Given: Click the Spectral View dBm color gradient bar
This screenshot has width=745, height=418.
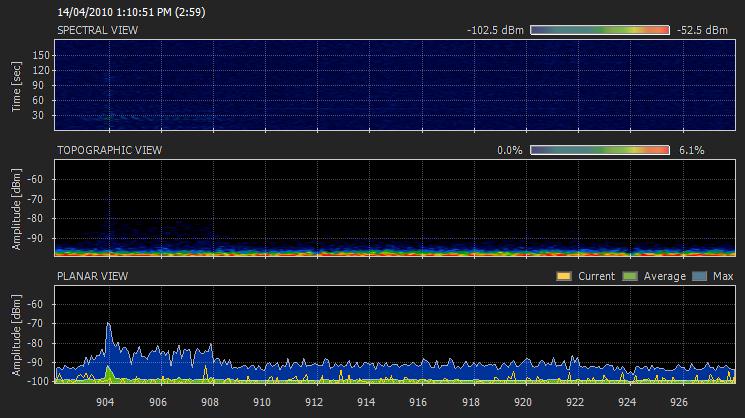Looking at the screenshot, I should pyautogui.click(x=600, y=30).
